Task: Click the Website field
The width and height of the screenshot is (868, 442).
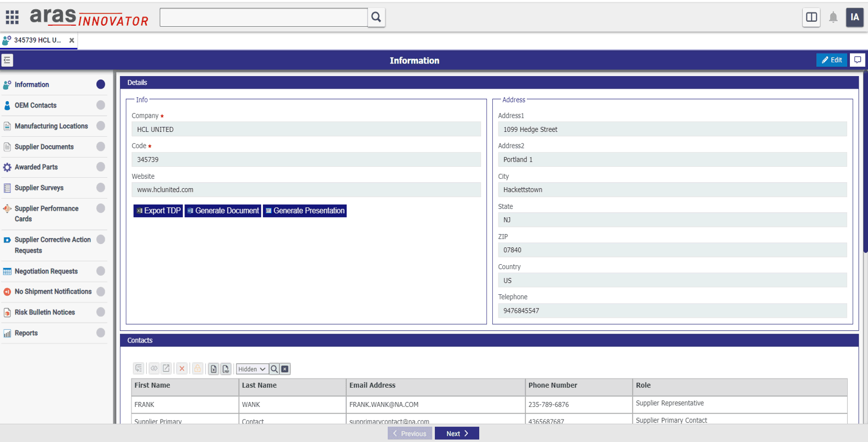Action: tap(306, 190)
